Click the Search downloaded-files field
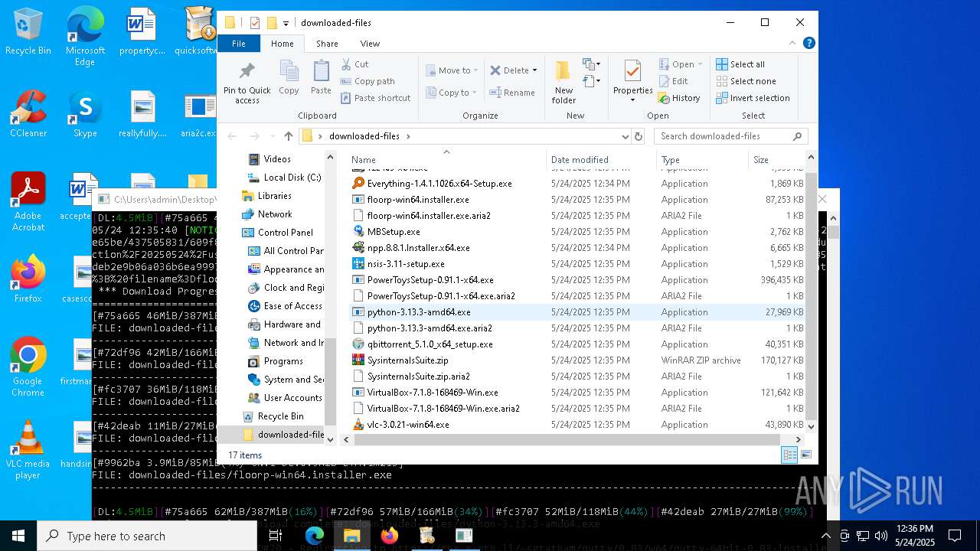Viewport: 980px width, 551px height. point(731,136)
